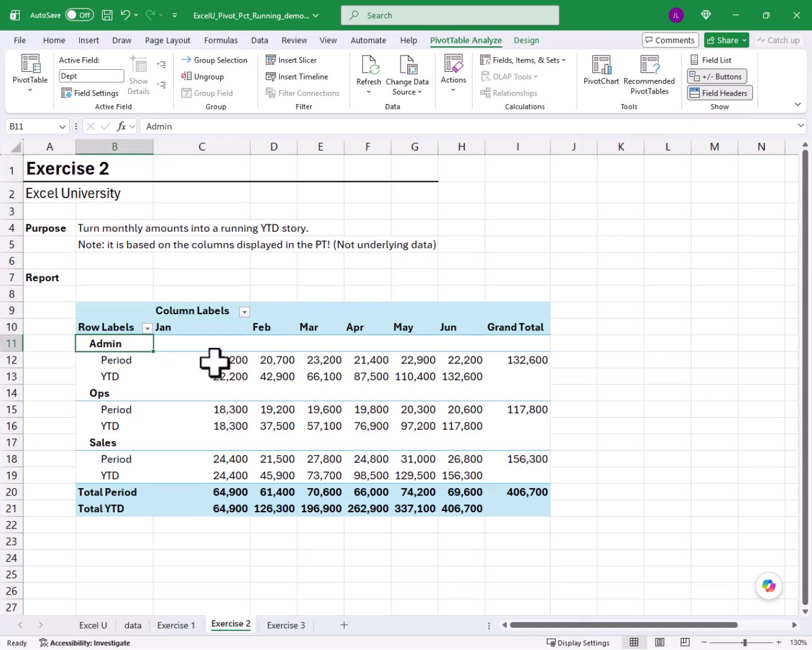Click Accessibility: Investigate status item
Screen dimensions: 812x650
coord(85,643)
